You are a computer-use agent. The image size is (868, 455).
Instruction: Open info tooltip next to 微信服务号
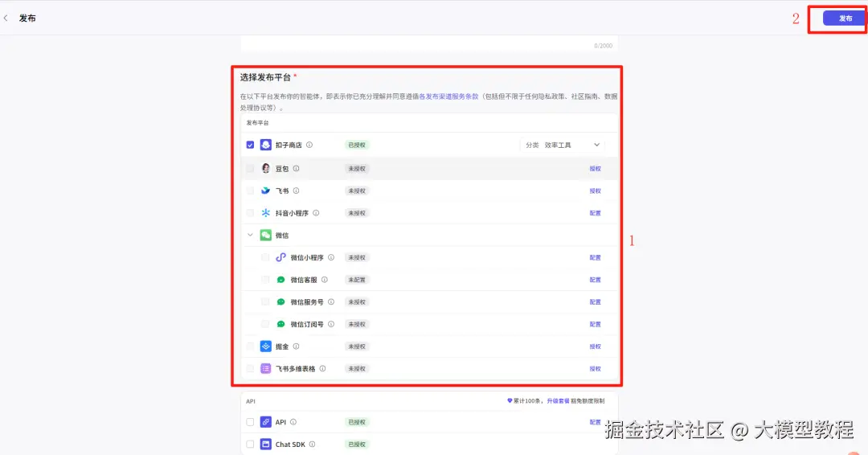pyautogui.click(x=331, y=301)
